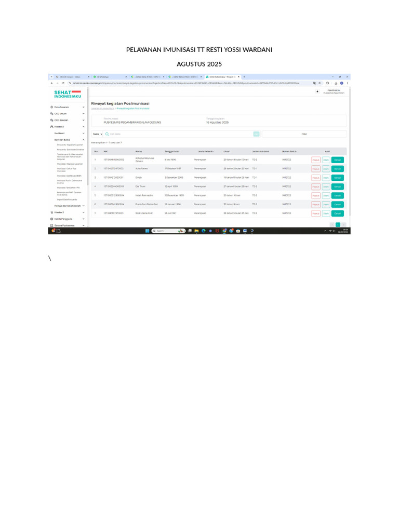
Task: Open the Windows Start button
Action: 147,231
